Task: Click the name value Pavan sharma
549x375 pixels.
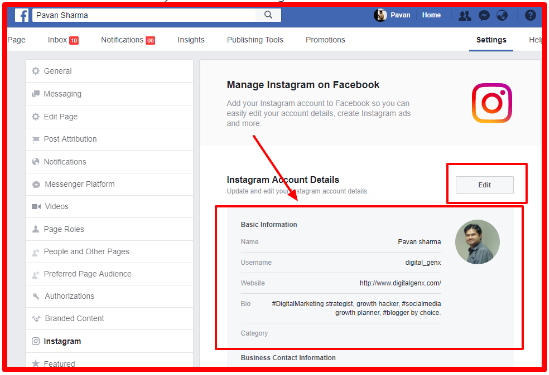Action: pyautogui.click(x=419, y=242)
